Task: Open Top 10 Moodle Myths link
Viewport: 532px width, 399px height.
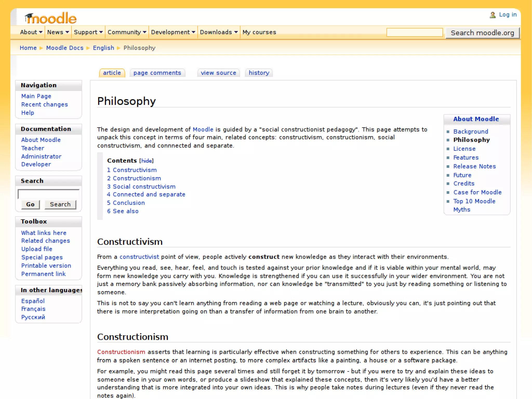Action: pos(474,205)
